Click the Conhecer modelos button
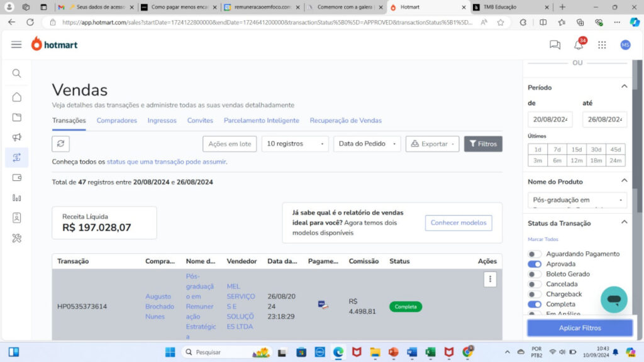 tap(458, 222)
